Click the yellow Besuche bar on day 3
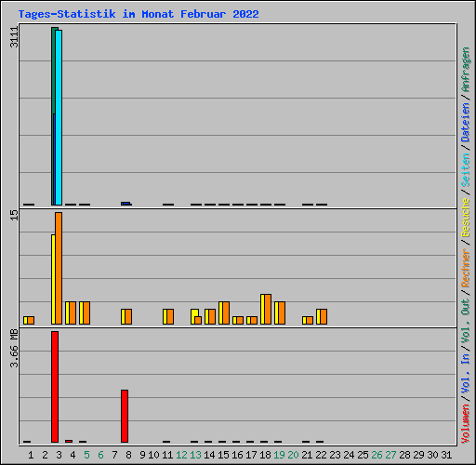Image resolution: width=476 pixels, height=465 pixels. click(x=53, y=280)
